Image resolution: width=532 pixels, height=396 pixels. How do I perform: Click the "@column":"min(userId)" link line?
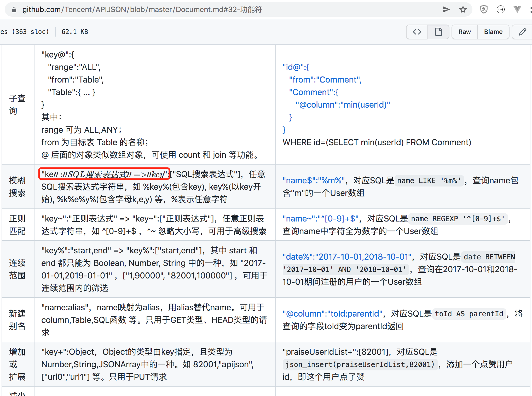(343, 105)
